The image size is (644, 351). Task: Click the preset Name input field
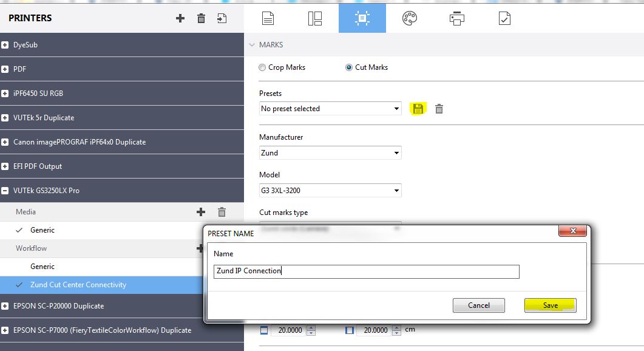tap(367, 271)
